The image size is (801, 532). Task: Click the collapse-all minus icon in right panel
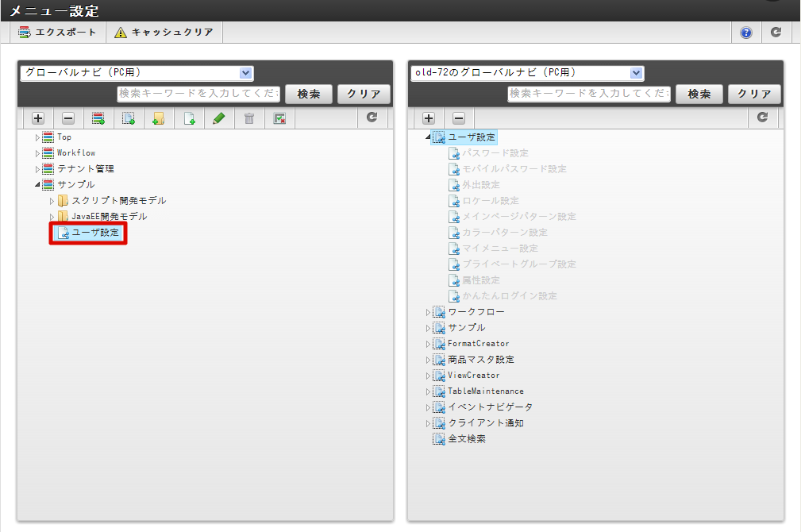tap(459, 118)
